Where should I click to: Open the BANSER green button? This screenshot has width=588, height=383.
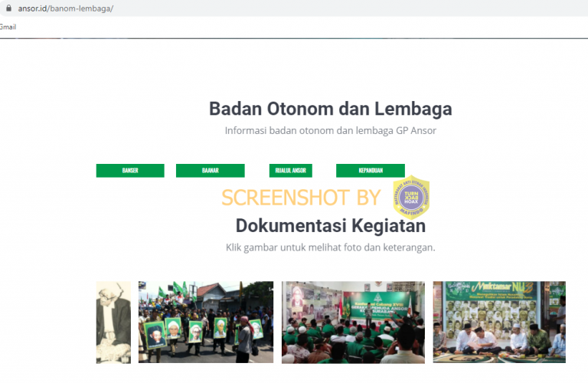coord(130,170)
